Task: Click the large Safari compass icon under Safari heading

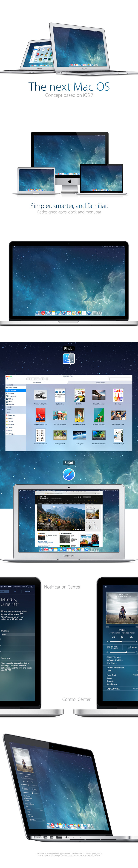Action: pyautogui.click(x=69, y=474)
